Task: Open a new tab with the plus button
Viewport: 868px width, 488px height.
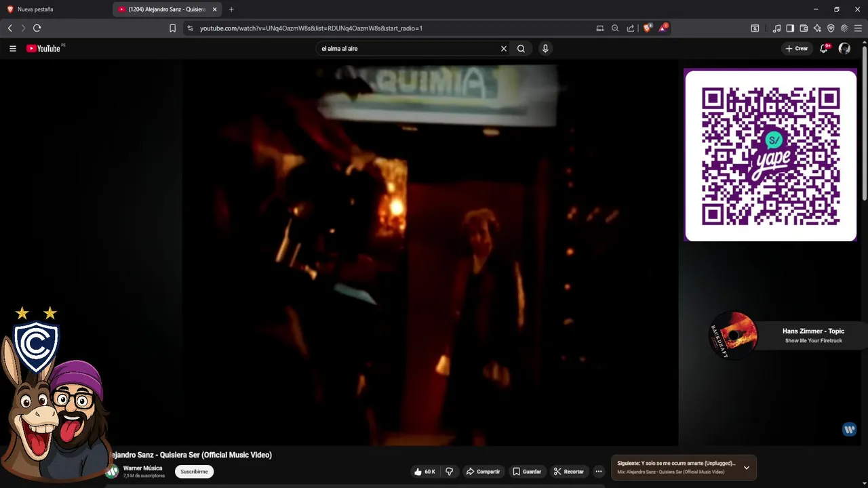Action: [x=231, y=9]
